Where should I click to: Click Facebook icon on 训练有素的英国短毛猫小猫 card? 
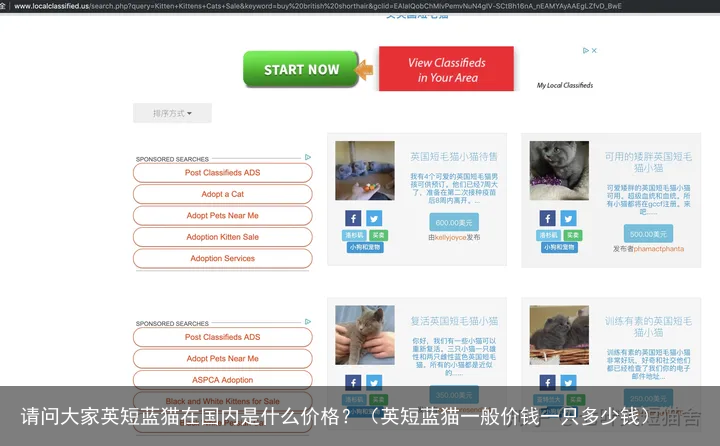coord(547,382)
